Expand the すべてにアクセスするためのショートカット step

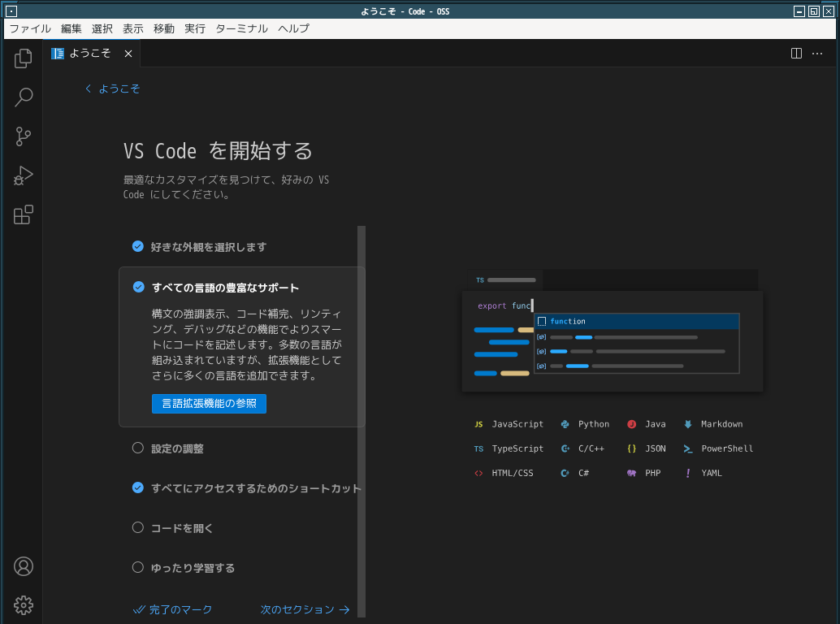256,488
